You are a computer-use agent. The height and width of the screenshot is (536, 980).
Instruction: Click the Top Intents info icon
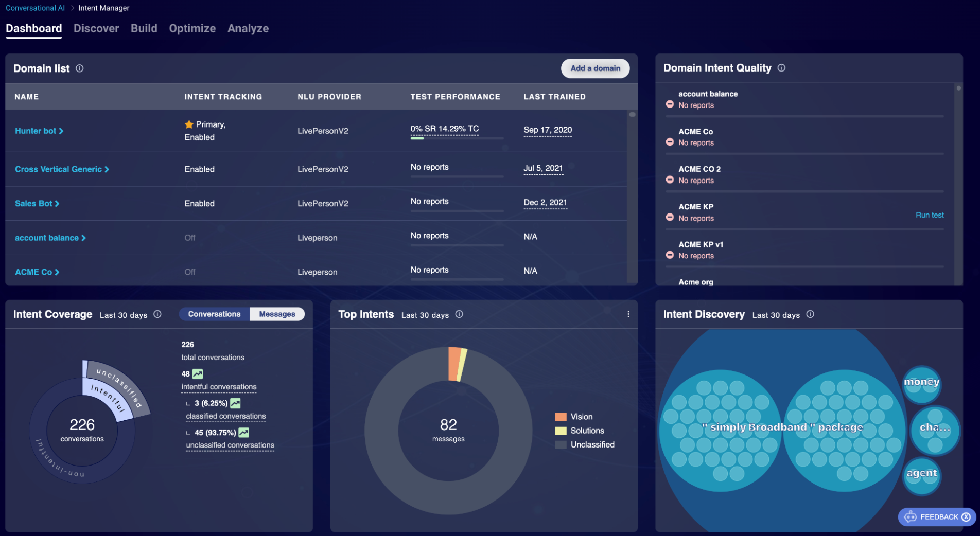click(459, 314)
